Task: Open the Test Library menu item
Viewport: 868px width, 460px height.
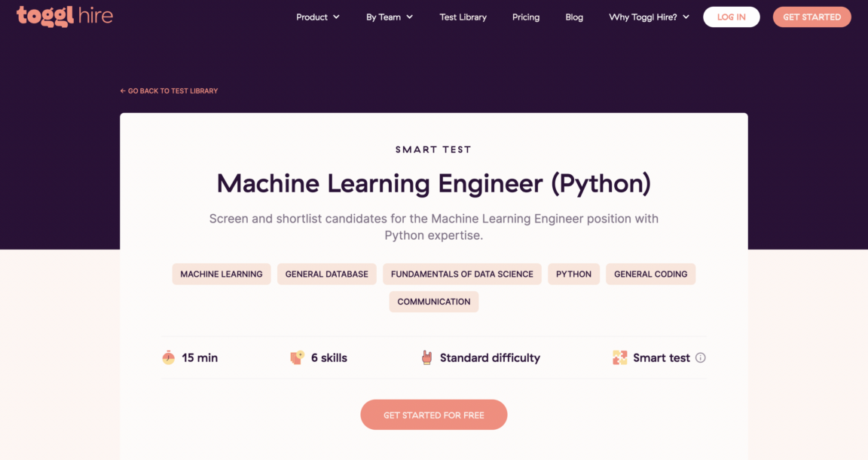Action: pos(463,17)
